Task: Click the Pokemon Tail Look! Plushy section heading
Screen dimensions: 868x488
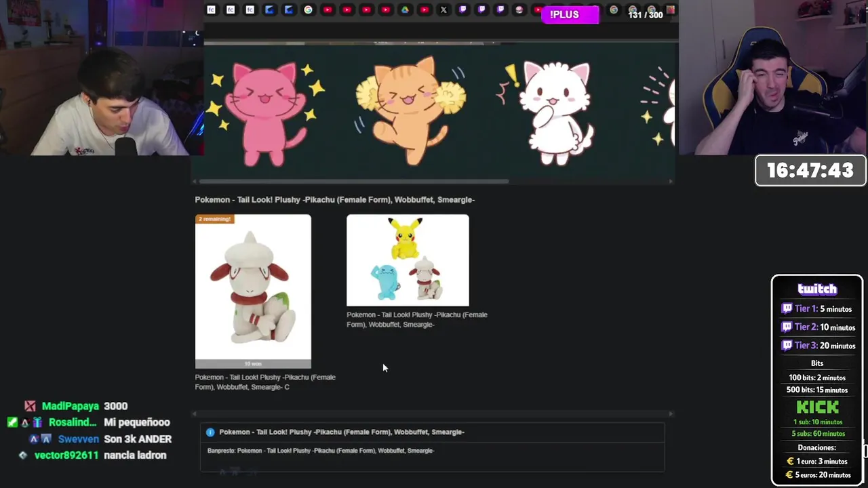Action: [335, 200]
